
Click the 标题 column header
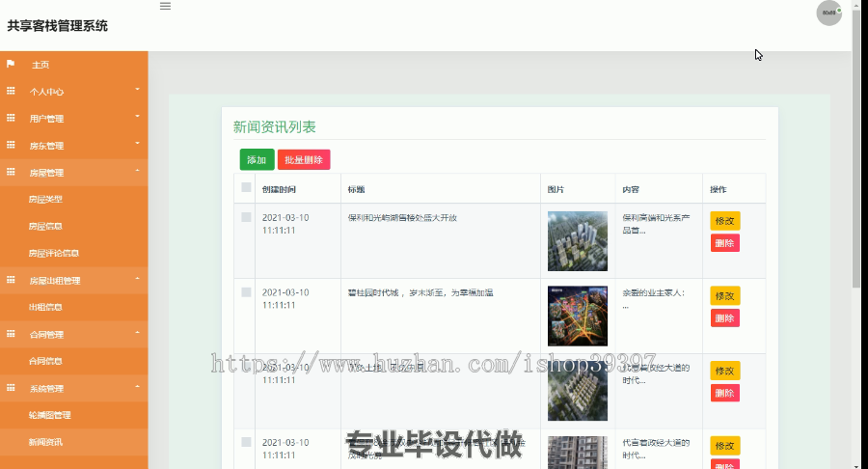[356, 189]
